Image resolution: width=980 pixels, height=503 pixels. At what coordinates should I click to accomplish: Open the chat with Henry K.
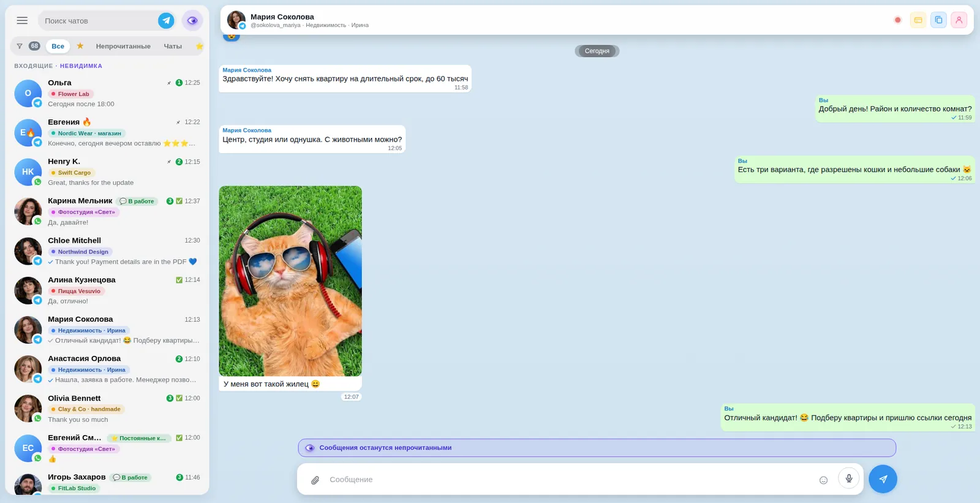click(x=107, y=172)
